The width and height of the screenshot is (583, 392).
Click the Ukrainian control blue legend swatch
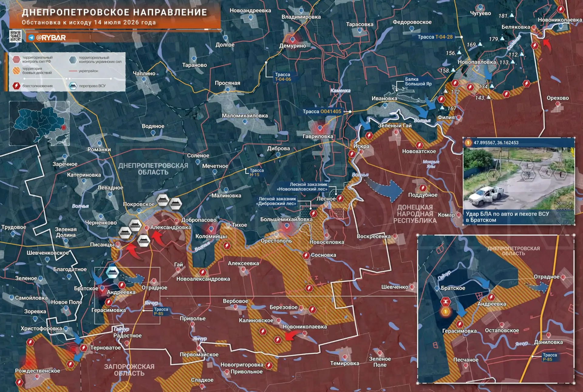coord(73,60)
